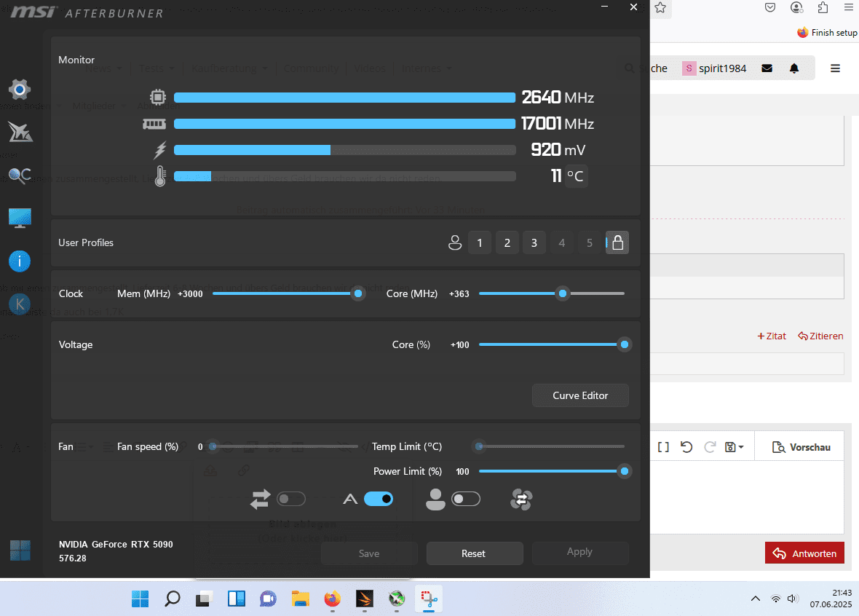
Task: Open taskbar Search magnifier
Action: point(172,599)
